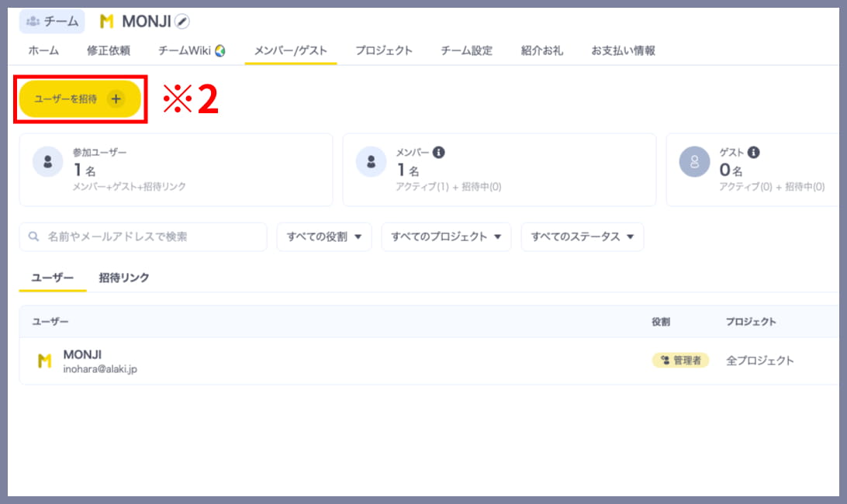Click the メンバー card person icon
Screen dimensions: 847x504
pyautogui.click(x=371, y=161)
